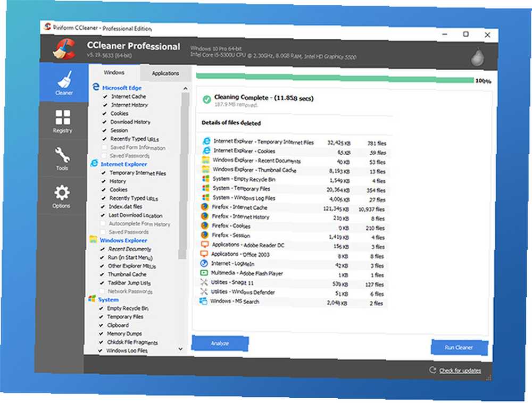Open the Cleaner section in sidebar
Image resolution: width=532 pixels, height=403 pixels.
point(64,83)
